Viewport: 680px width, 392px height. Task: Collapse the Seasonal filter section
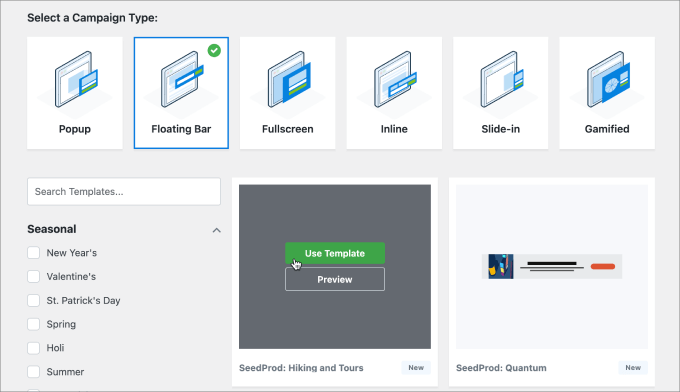click(x=216, y=230)
